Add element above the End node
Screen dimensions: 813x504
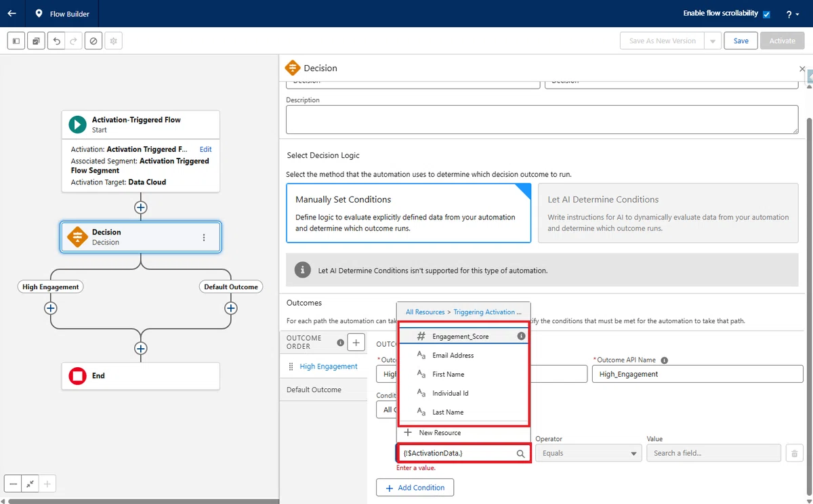click(140, 348)
